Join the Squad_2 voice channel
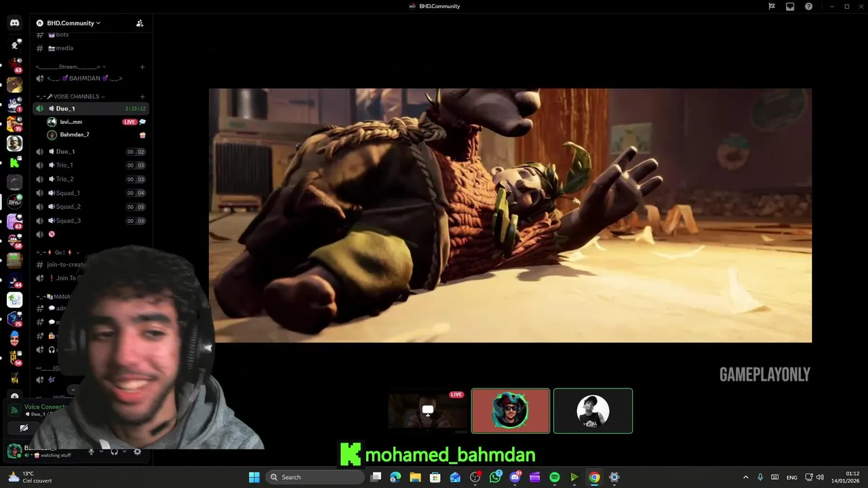Image resolution: width=868 pixels, height=488 pixels. 90,207
